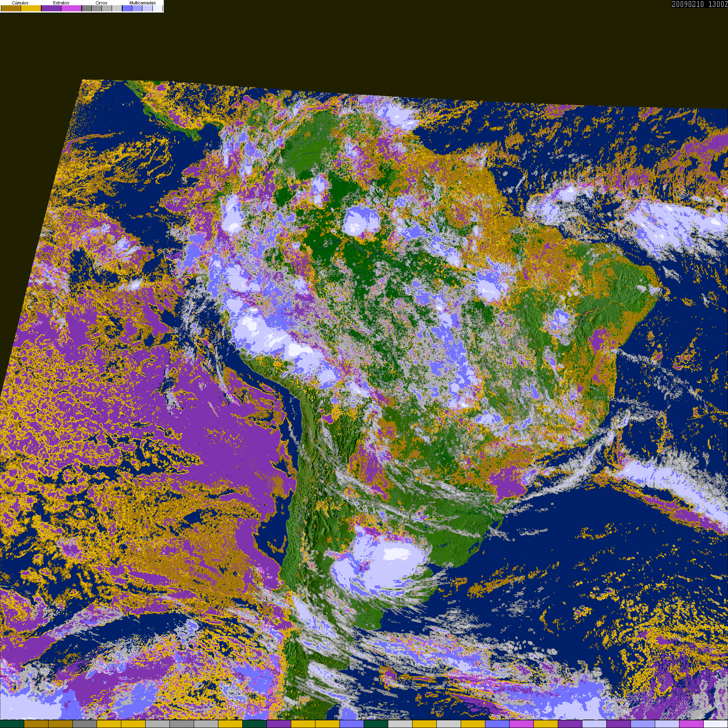This screenshot has width=728, height=728.
Task: Click the pale lavender Multicamadas legend swatch
Action: click(147, 8)
